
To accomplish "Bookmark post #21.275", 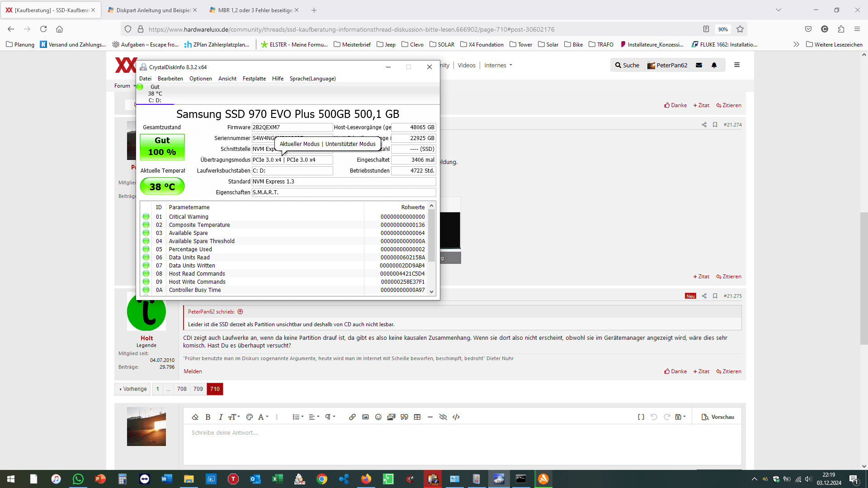I will click(715, 296).
